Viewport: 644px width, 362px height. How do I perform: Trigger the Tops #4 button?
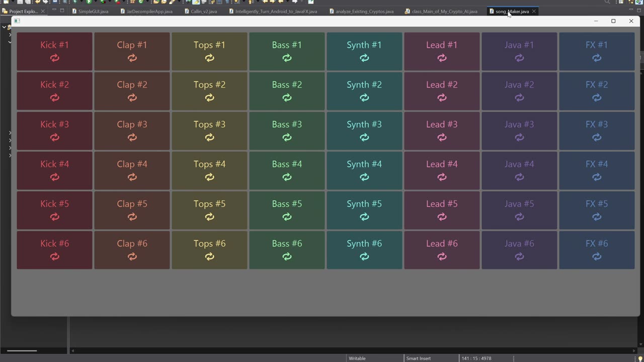pos(210,170)
